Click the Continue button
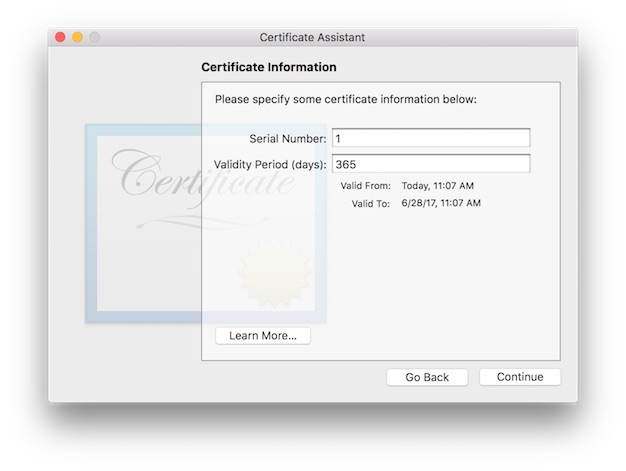626x471 pixels. tap(519, 377)
